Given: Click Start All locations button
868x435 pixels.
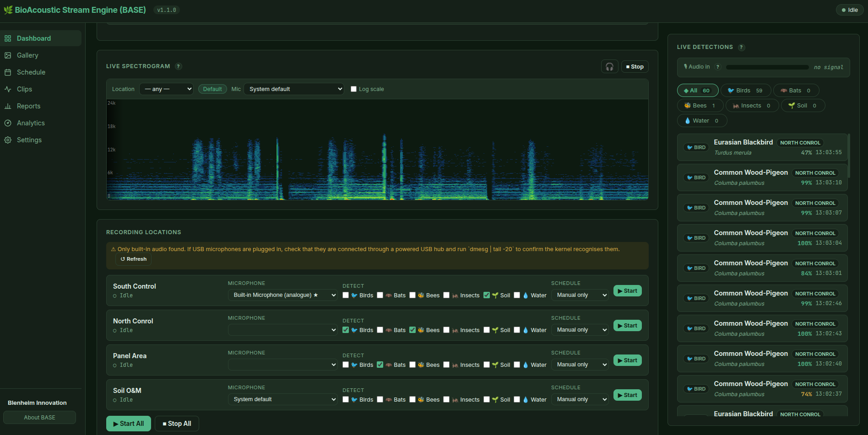Looking at the screenshot, I should 128,424.
